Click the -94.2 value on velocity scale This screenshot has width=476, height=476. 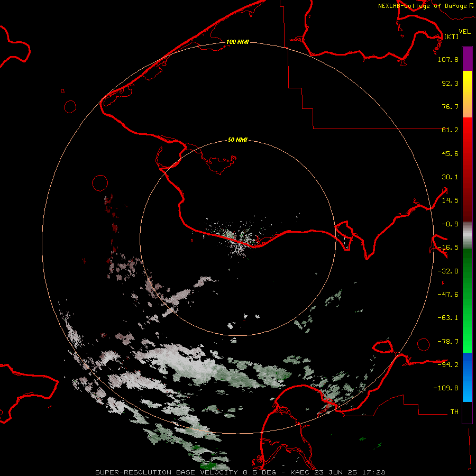click(x=448, y=364)
